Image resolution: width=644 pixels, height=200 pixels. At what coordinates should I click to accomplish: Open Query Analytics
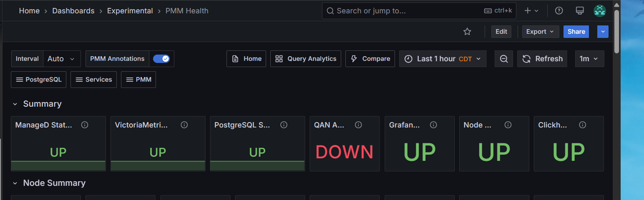click(306, 59)
